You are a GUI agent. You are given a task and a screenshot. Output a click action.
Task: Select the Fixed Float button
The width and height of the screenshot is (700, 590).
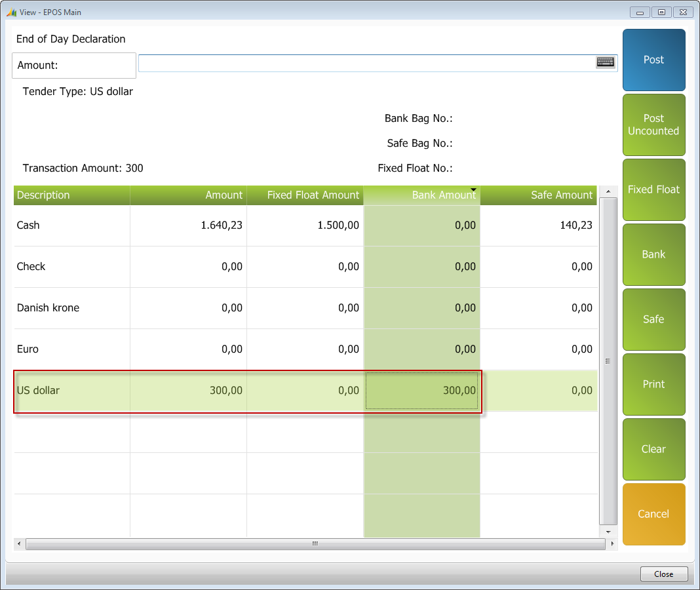[x=653, y=189]
